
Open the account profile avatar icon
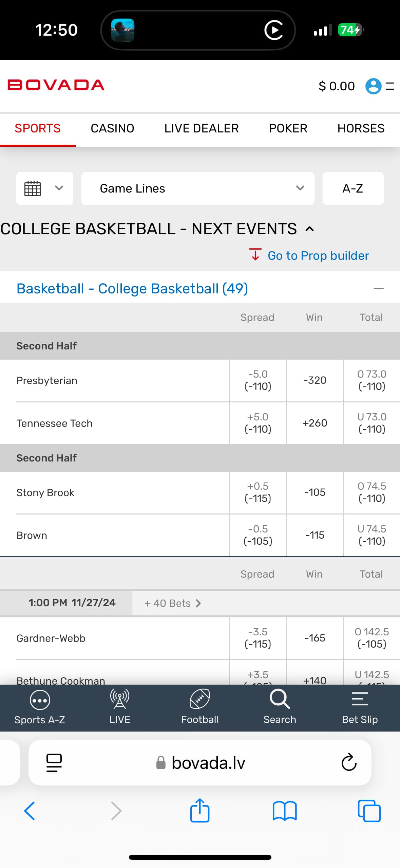coord(373,86)
